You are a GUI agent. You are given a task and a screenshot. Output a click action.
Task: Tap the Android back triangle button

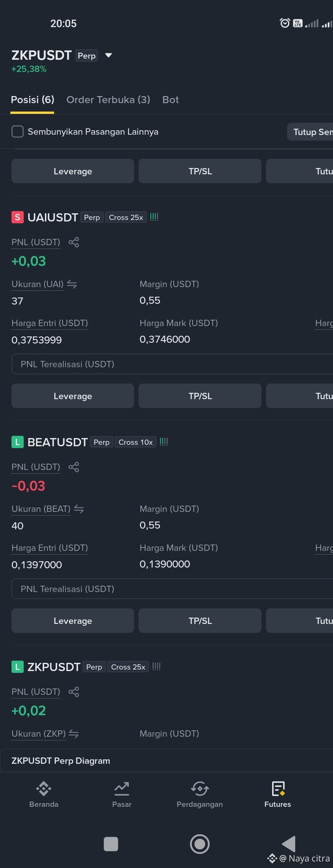click(x=289, y=844)
